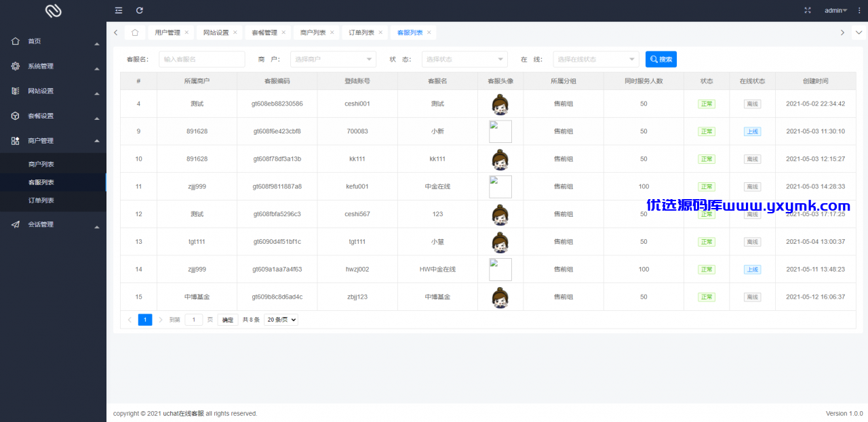The width and height of the screenshot is (868, 422).
Task: Close the 商户列表 tab
Action: point(332,32)
